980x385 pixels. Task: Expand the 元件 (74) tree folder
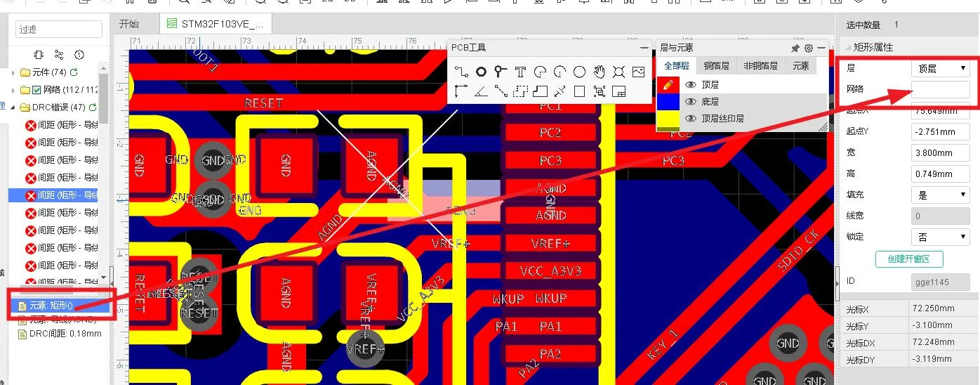(13, 72)
